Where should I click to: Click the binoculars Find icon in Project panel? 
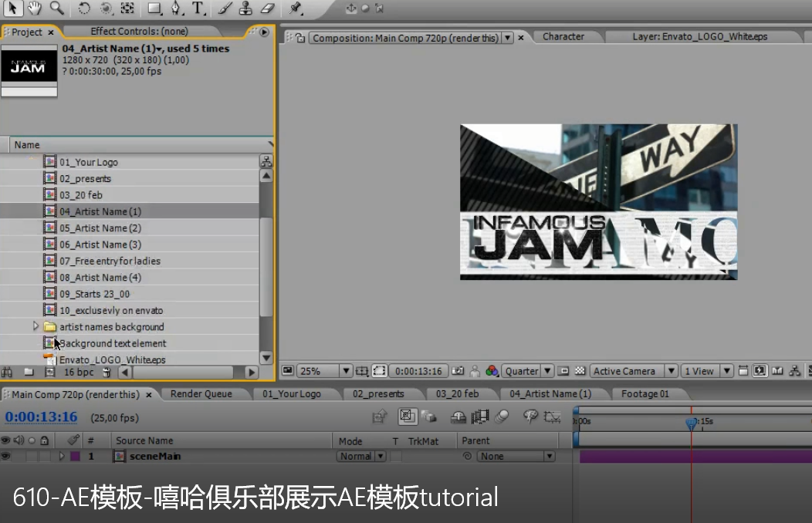(x=7, y=372)
